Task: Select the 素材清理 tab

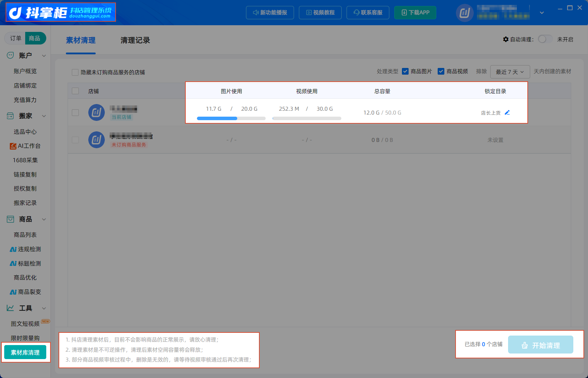Action: click(x=81, y=40)
